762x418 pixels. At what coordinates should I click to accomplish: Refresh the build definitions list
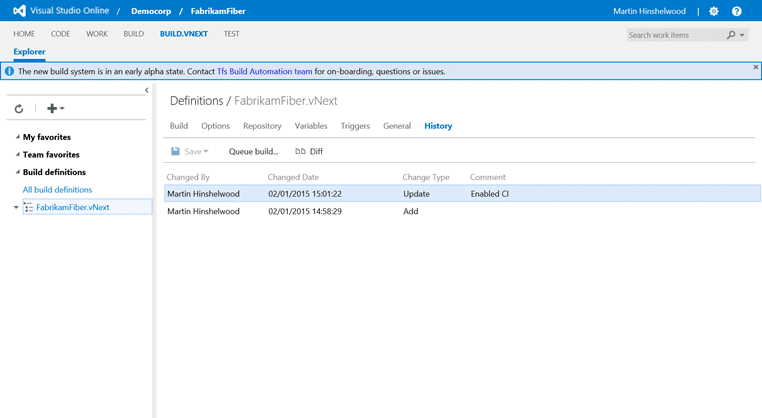pyautogui.click(x=19, y=108)
